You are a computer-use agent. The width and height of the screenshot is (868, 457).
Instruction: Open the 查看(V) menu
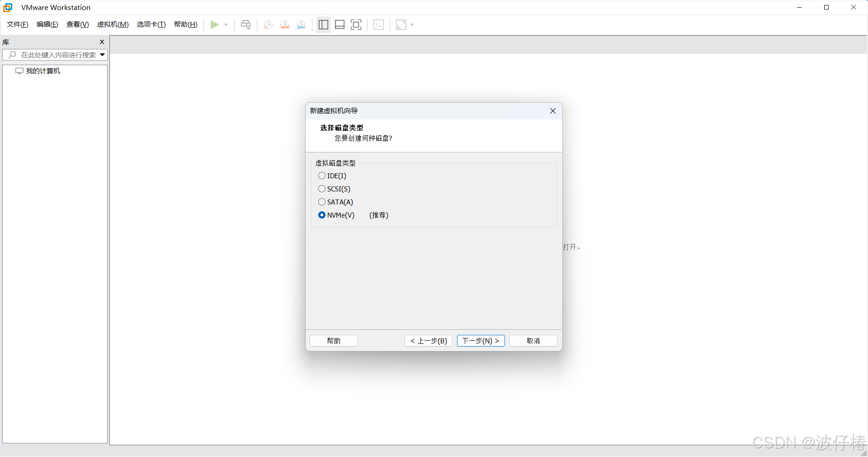[x=78, y=24]
